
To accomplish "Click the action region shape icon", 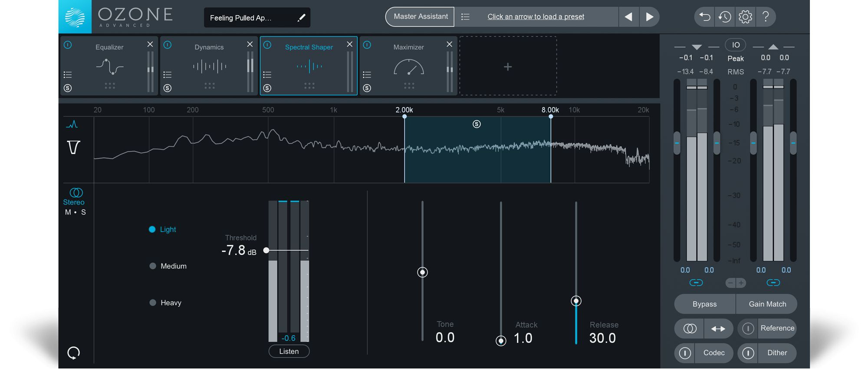I will [74, 147].
